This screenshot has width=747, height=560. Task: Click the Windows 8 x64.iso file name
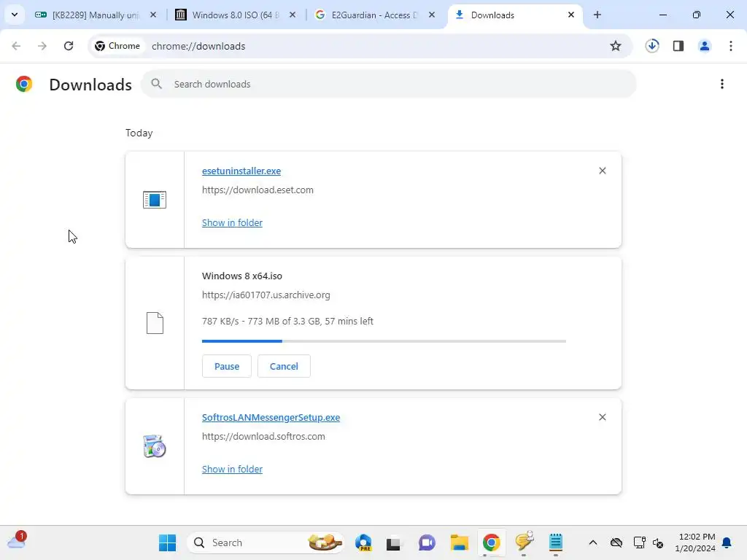(242, 276)
